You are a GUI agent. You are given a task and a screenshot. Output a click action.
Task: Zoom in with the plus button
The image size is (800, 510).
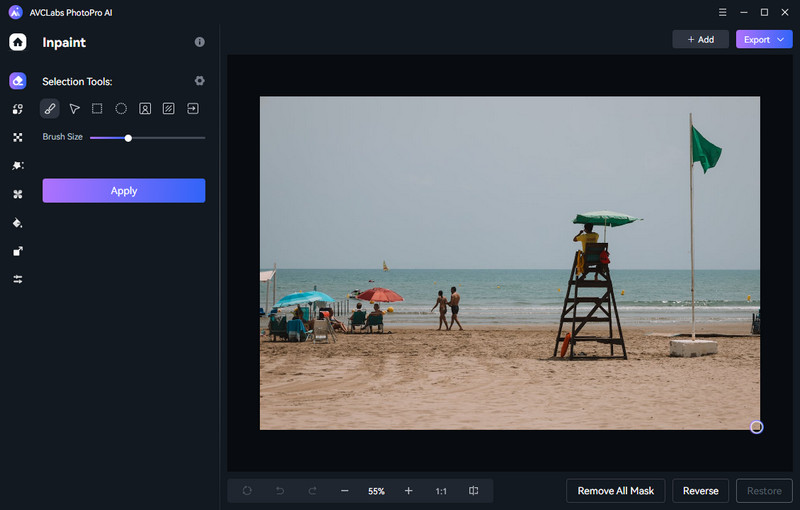[x=408, y=491]
